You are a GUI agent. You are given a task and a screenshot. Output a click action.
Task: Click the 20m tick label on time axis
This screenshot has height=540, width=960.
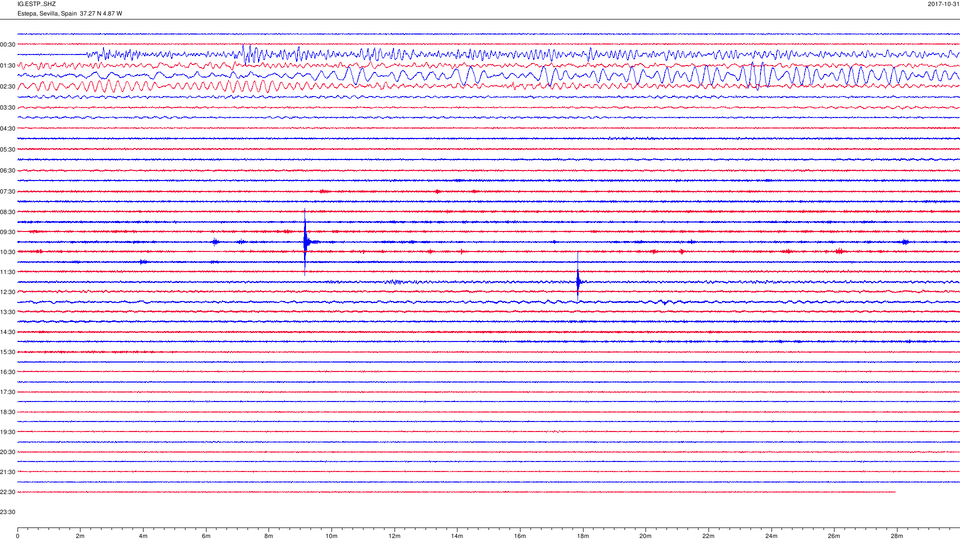click(x=645, y=536)
